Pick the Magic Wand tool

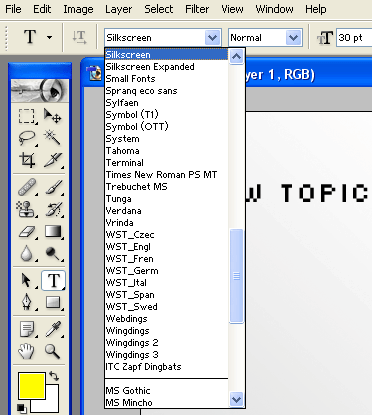[53, 138]
